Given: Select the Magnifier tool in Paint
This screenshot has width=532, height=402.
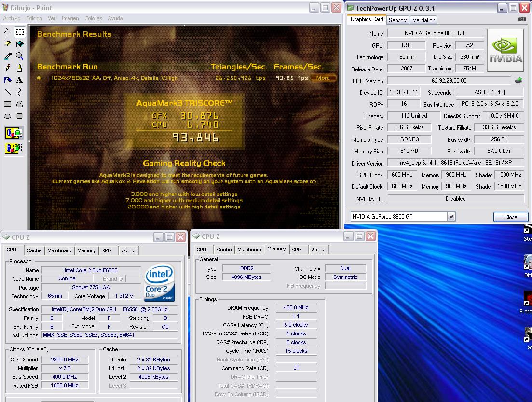Looking at the screenshot, I should (20, 56).
